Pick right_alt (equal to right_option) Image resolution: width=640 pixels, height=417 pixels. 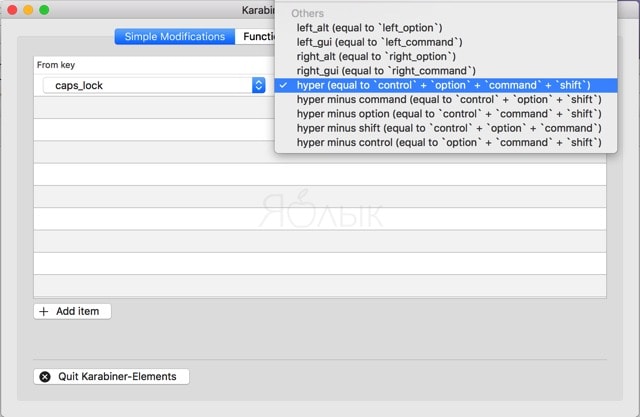(x=446, y=56)
